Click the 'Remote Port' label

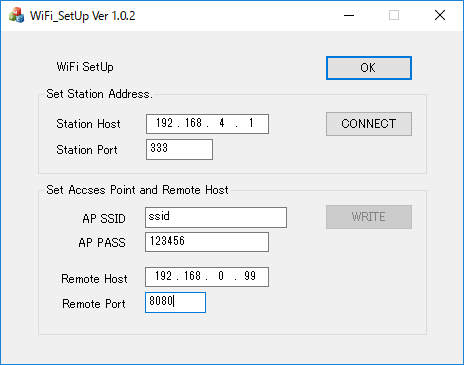pyautogui.click(x=94, y=304)
